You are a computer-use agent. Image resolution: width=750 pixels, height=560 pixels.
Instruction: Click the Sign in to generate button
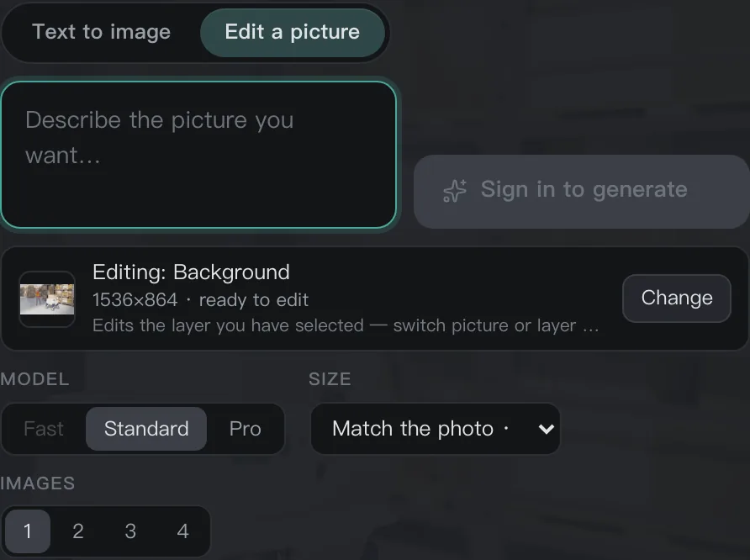(582, 191)
